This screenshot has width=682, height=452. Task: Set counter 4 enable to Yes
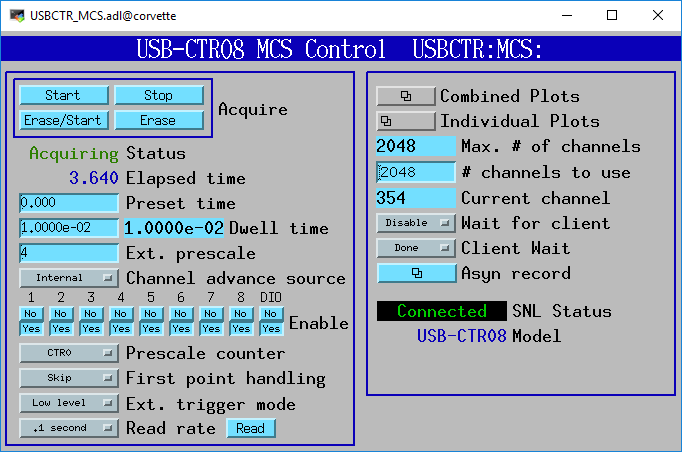pyautogui.click(x=121, y=329)
